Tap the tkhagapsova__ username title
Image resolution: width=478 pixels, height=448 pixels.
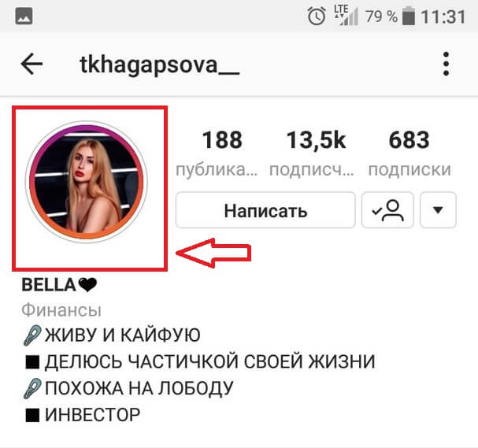[159, 65]
